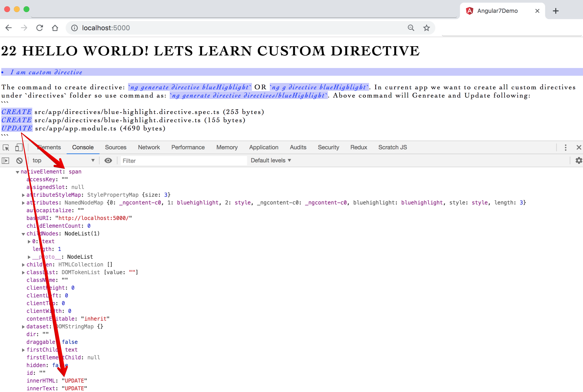This screenshot has width=583, height=392.
Task: Click the highlighted CREATE word before directive.spec.ts
Action: pos(16,112)
